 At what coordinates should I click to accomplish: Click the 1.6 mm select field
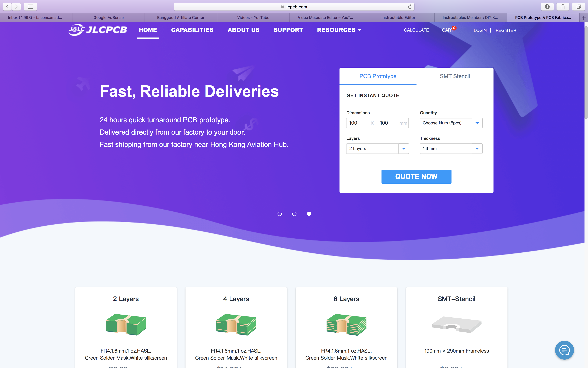click(451, 149)
